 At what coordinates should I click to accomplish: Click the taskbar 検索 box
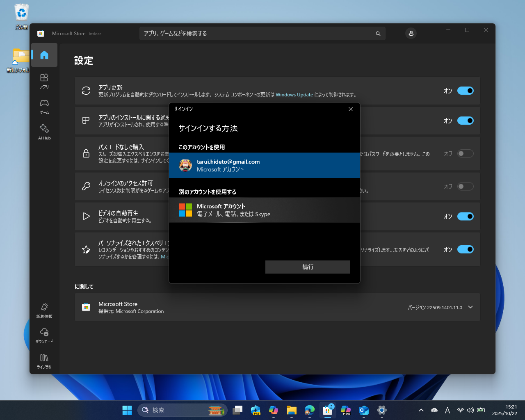coord(183,410)
